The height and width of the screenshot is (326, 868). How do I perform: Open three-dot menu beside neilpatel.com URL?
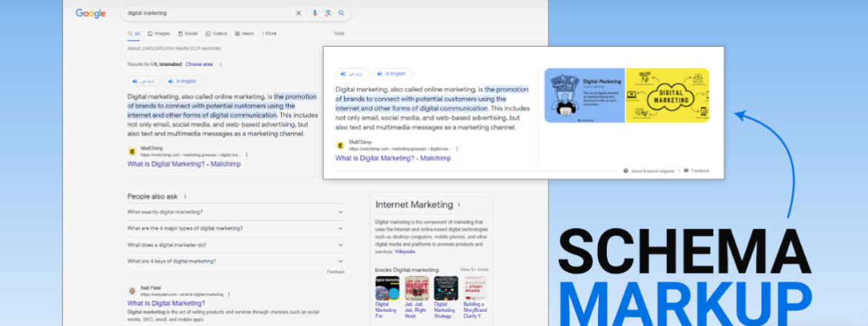coord(228,294)
